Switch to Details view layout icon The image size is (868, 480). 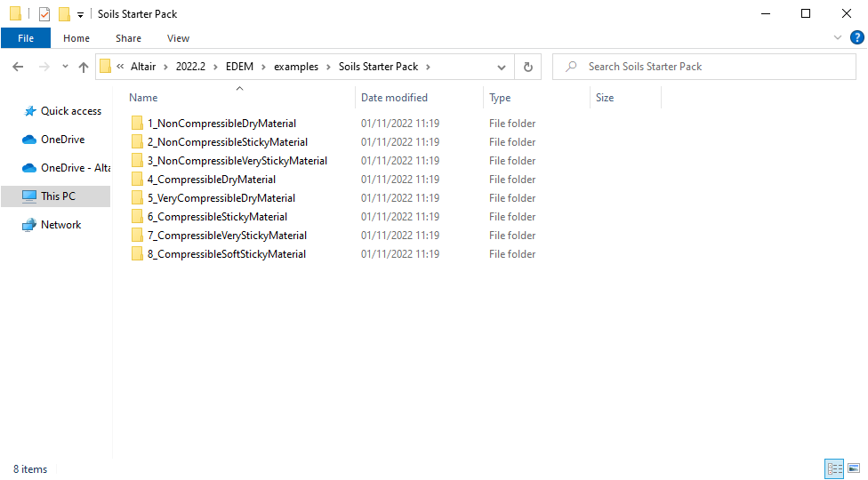click(834, 469)
